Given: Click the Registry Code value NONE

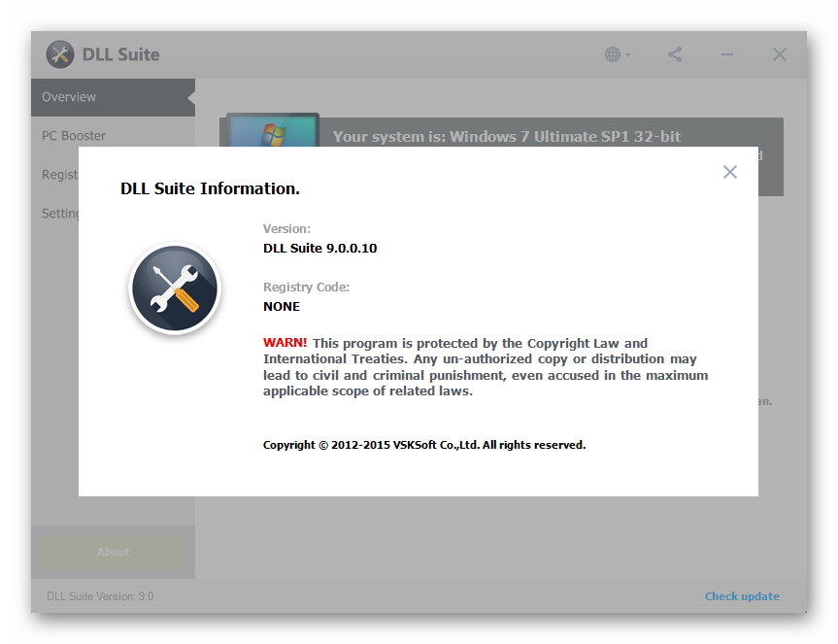Looking at the screenshot, I should click(282, 306).
